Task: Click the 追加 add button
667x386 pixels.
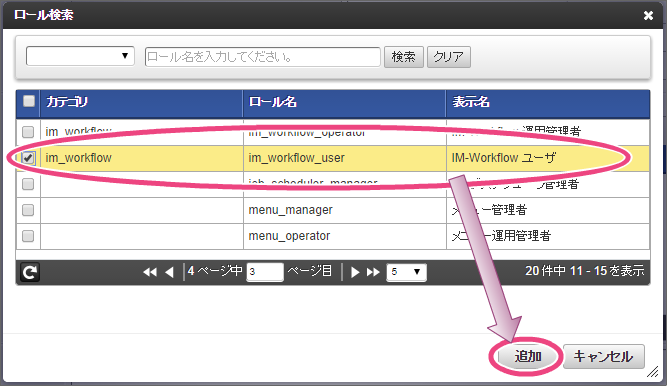Action: [527, 356]
